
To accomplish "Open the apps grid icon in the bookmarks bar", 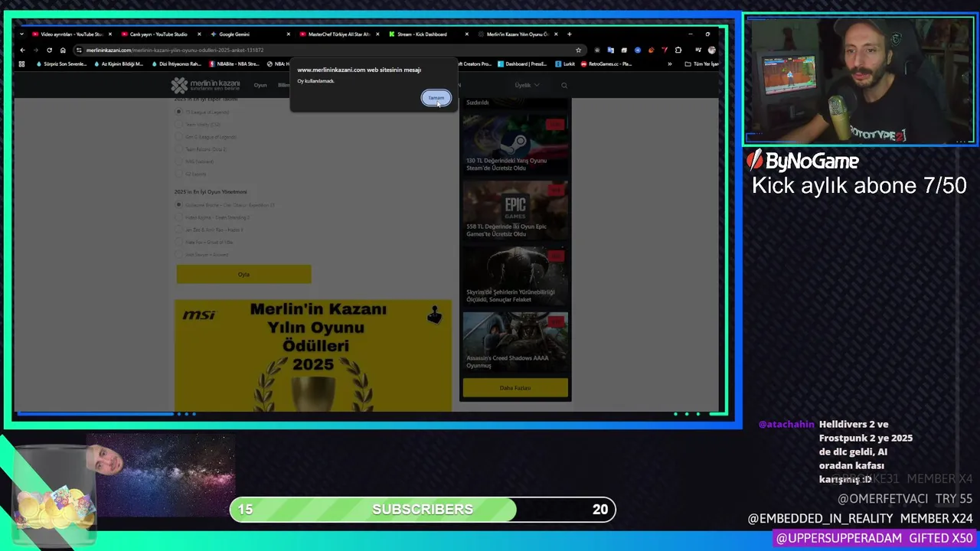I will pyautogui.click(x=21, y=64).
